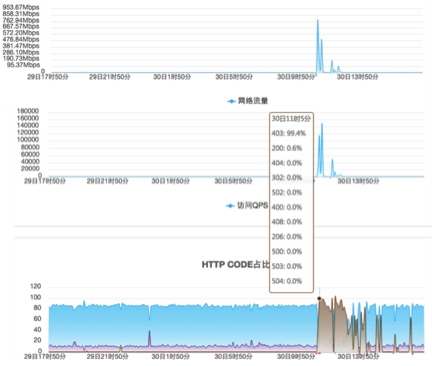
Task: Click the 502: 0.0% tooltip row
Action: [287, 192]
